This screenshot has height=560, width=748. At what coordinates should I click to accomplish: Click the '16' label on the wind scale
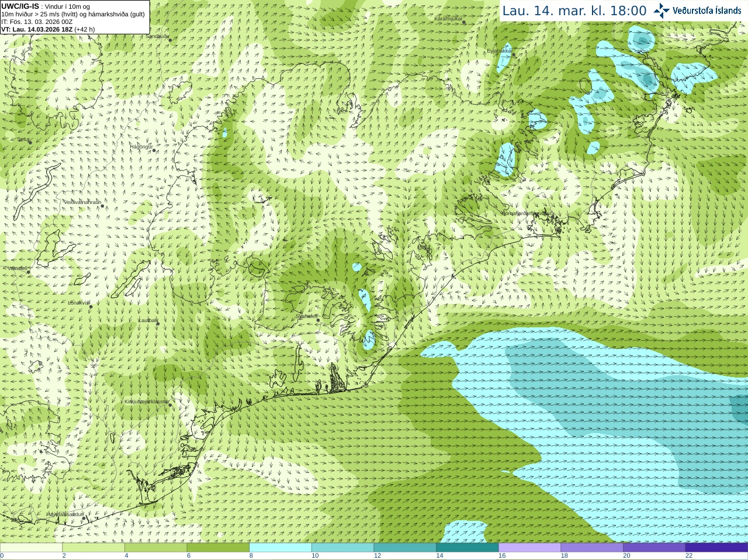click(x=502, y=556)
